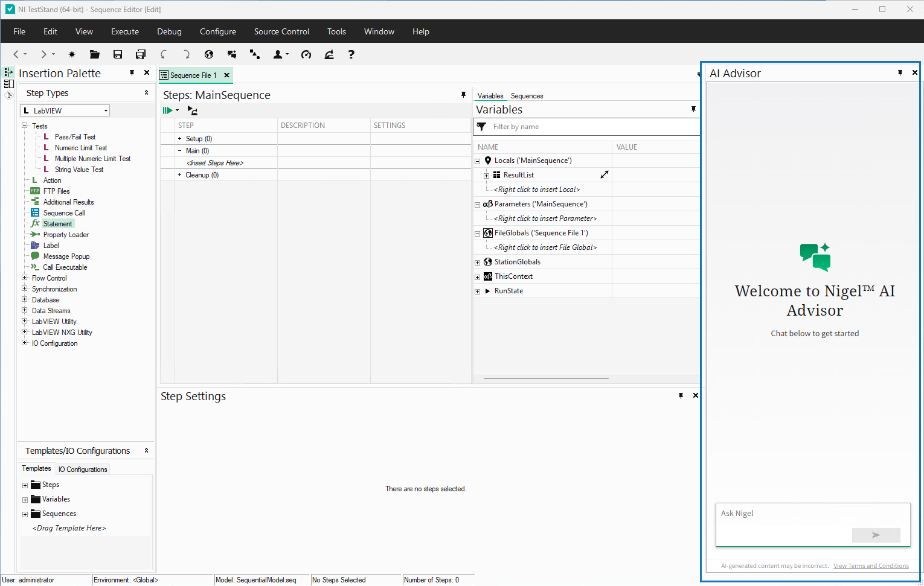Click the Undo arrow in toolbar

[164, 54]
